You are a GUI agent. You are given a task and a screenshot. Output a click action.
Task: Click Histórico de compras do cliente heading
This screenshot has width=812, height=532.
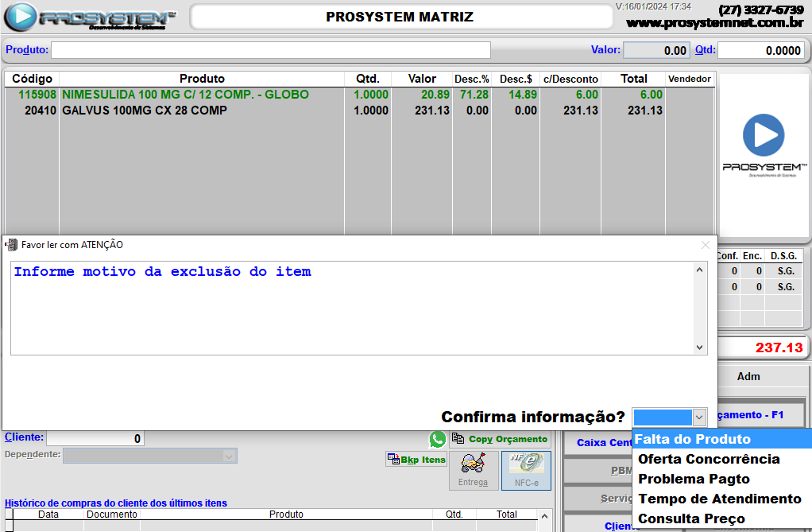(x=116, y=503)
